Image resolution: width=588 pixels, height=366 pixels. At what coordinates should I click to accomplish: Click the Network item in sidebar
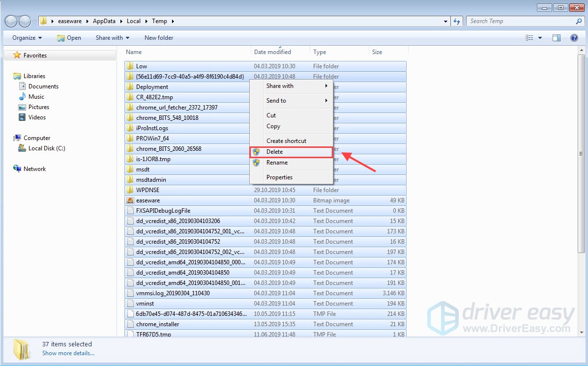tap(34, 169)
